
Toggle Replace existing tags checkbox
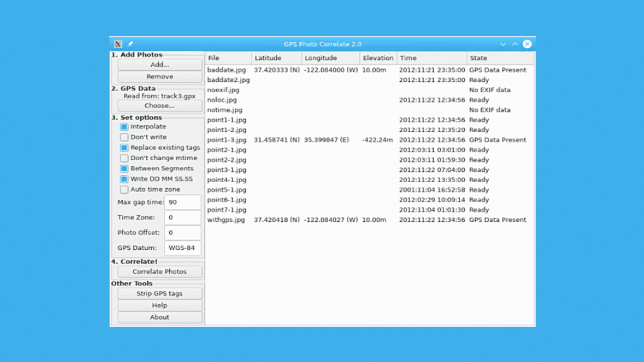click(124, 147)
